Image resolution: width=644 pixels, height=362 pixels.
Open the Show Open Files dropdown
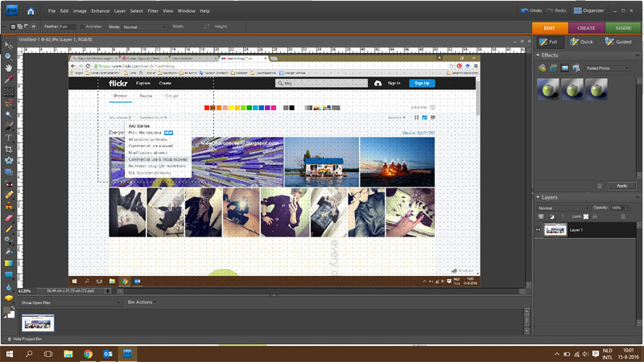(x=70, y=303)
